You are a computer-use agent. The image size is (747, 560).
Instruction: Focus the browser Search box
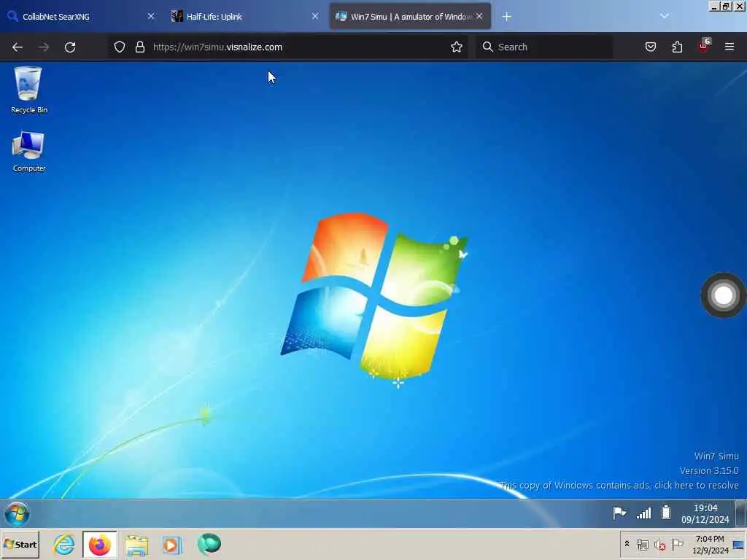pyautogui.click(x=544, y=47)
